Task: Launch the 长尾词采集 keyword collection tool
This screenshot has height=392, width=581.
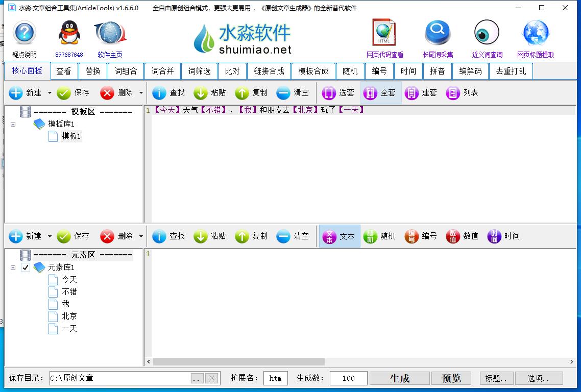Action: pyautogui.click(x=437, y=33)
